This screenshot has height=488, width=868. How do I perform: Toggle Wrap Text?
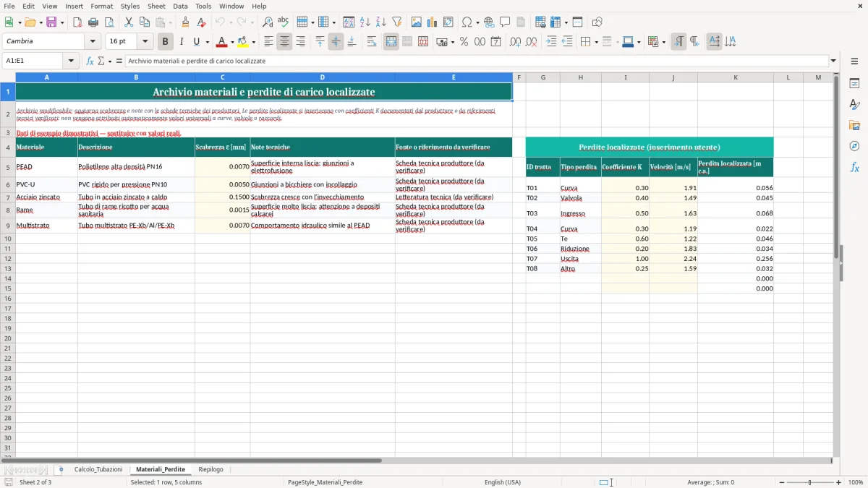(372, 42)
